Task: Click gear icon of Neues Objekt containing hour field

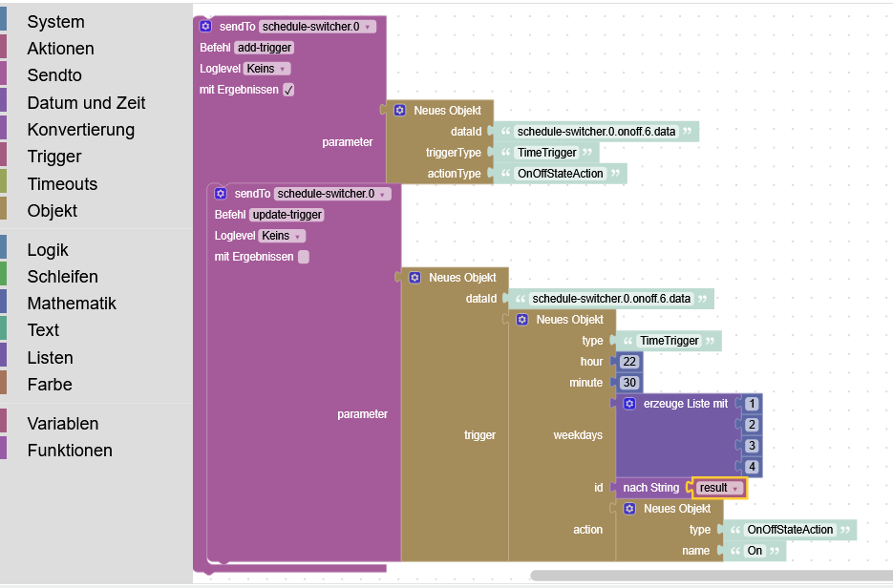Action: point(522,320)
